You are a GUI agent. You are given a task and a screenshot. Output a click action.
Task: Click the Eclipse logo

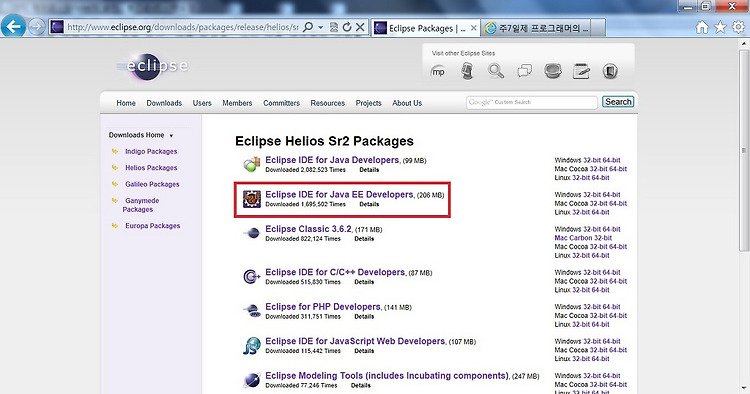153,66
